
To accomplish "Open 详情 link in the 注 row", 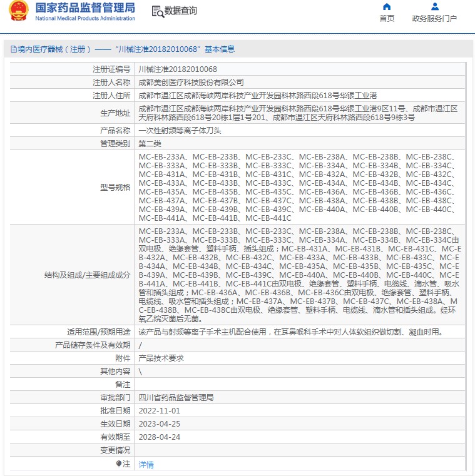I will tap(146, 464).
